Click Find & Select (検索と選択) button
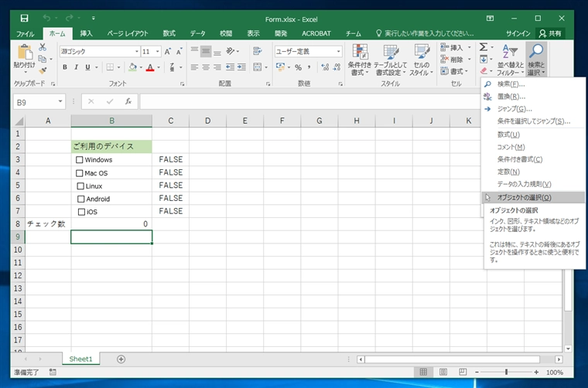Screen dimensions: 588x388 (536, 60)
